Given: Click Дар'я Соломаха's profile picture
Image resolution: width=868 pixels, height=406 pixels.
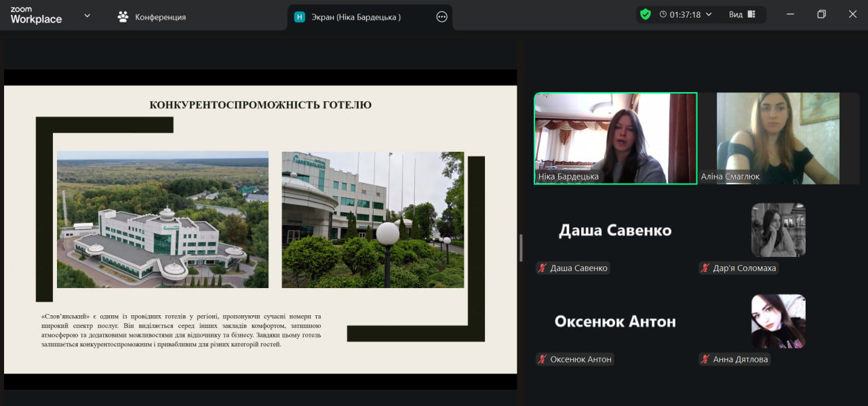Looking at the screenshot, I should coord(778,230).
